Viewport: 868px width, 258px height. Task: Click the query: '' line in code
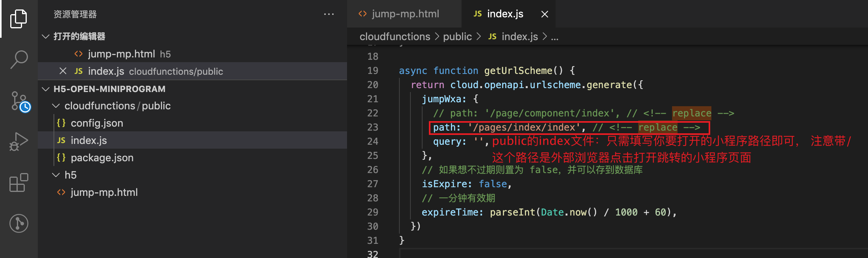[x=461, y=141]
